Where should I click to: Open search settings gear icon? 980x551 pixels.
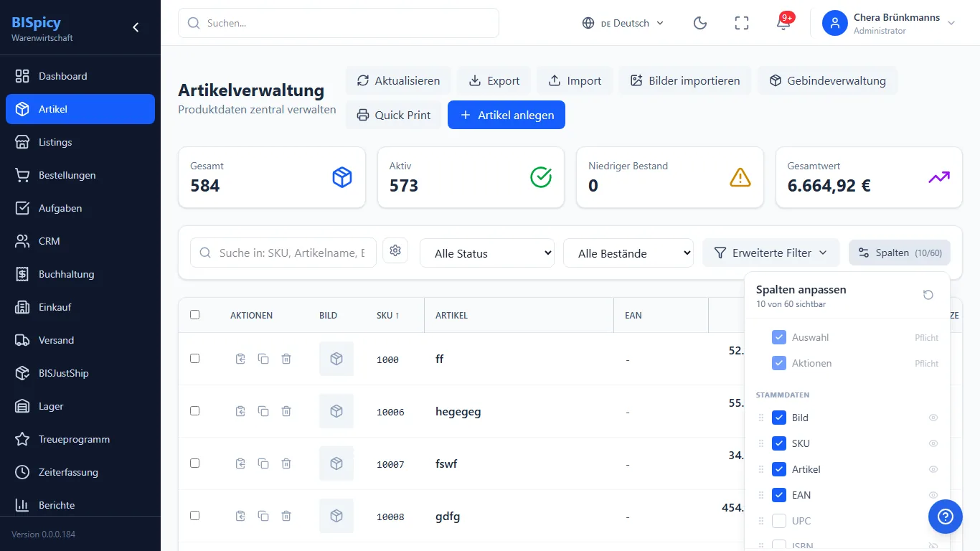point(395,250)
